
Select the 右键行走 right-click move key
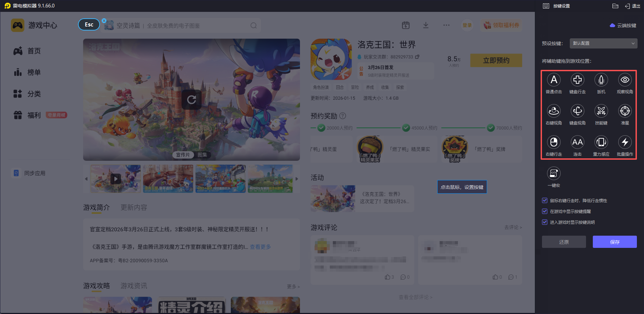554,142
